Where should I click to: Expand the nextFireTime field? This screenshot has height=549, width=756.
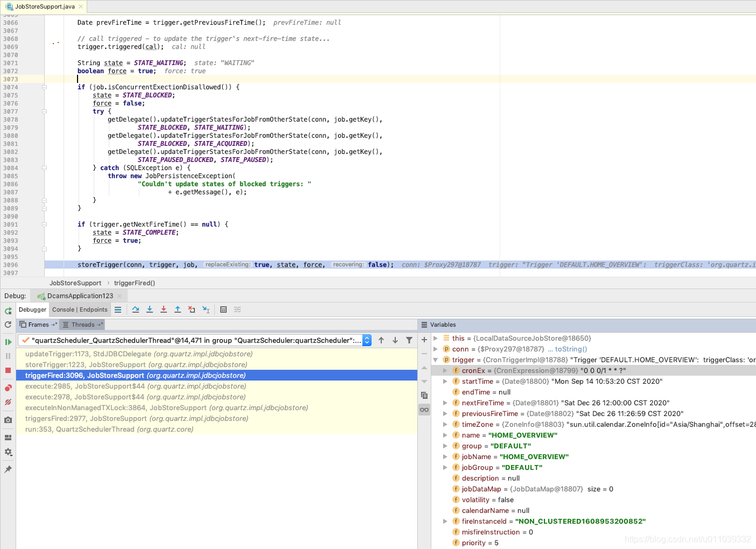[x=445, y=403]
